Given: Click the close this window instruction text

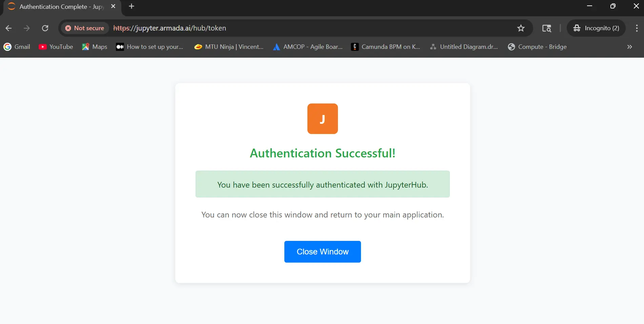Looking at the screenshot, I should (322, 215).
